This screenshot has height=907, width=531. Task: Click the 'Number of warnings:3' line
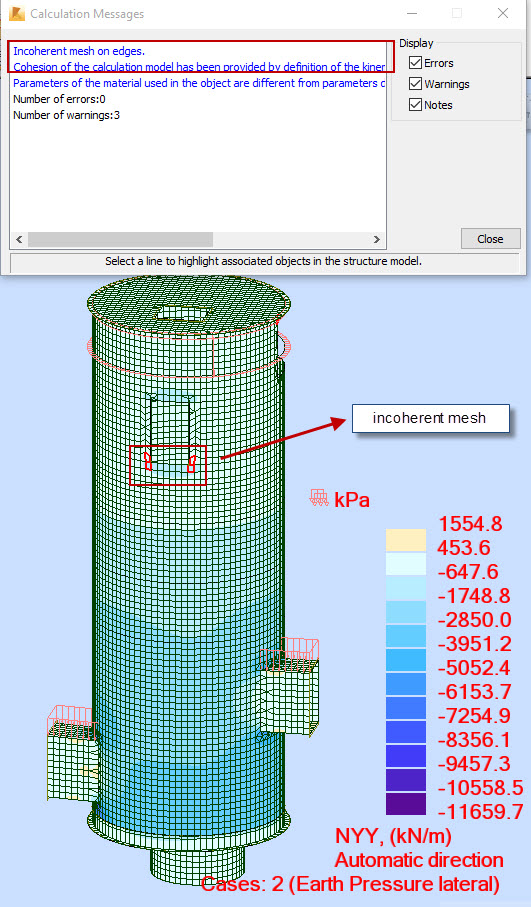67,115
